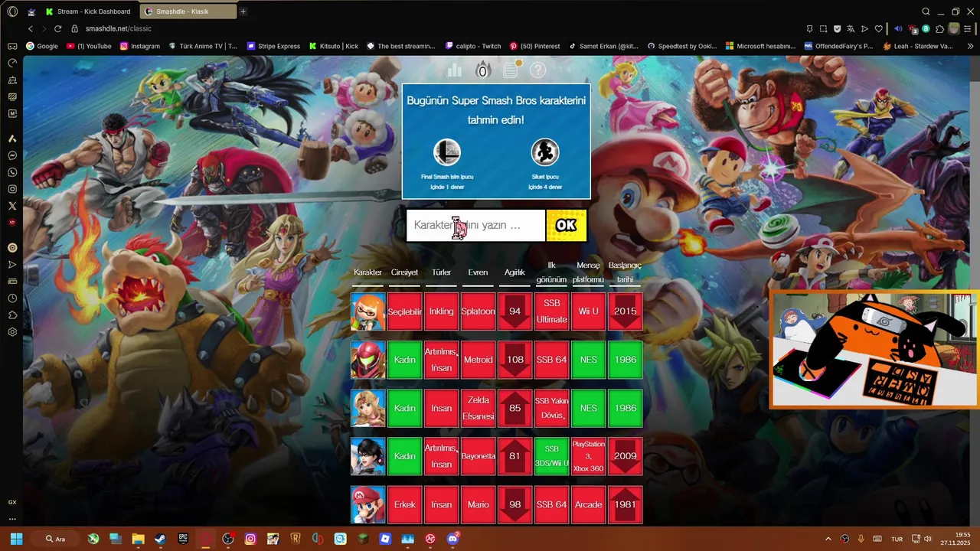The height and width of the screenshot is (551, 980).
Task: Open the Opera main menu
Action: tap(12, 11)
